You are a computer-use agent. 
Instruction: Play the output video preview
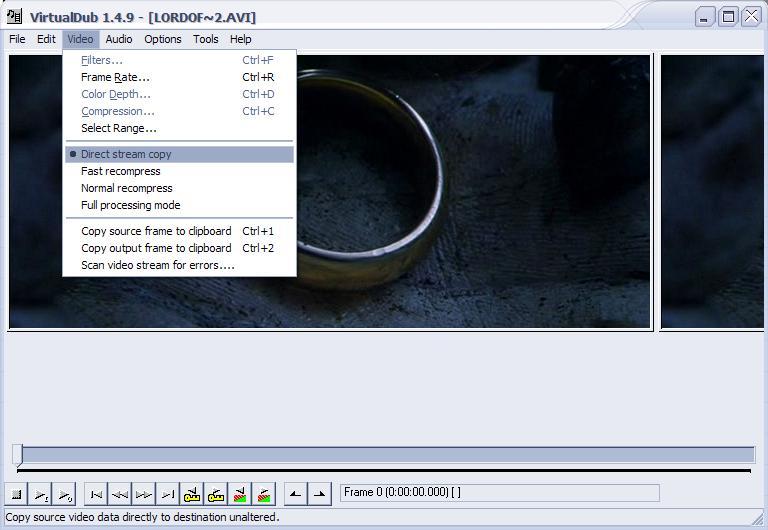tap(64, 494)
